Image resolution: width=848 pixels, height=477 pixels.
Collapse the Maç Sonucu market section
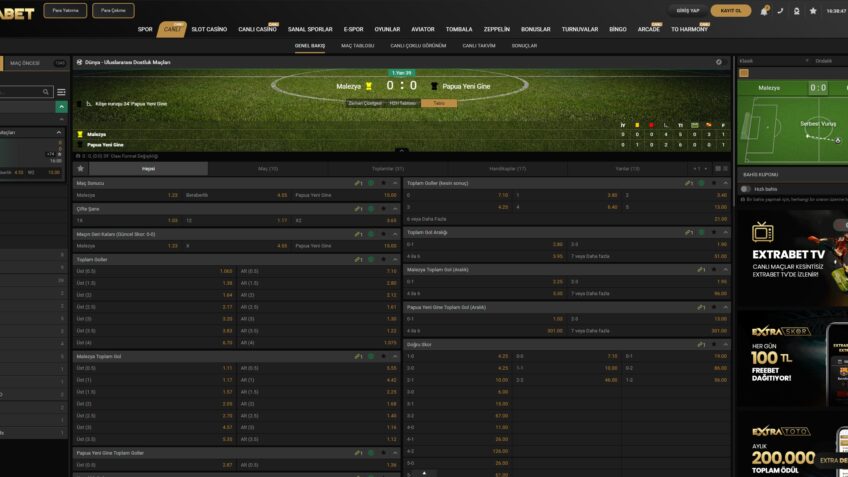point(395,184)
